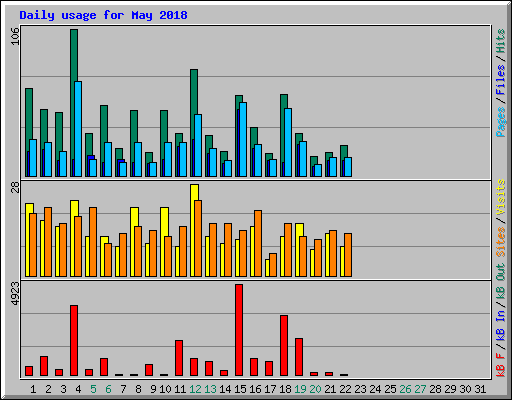Image resolution: width=512 pixels, height=400 pixels.
Task: Click the red kB bar for day 2
Action: [44, 366]
